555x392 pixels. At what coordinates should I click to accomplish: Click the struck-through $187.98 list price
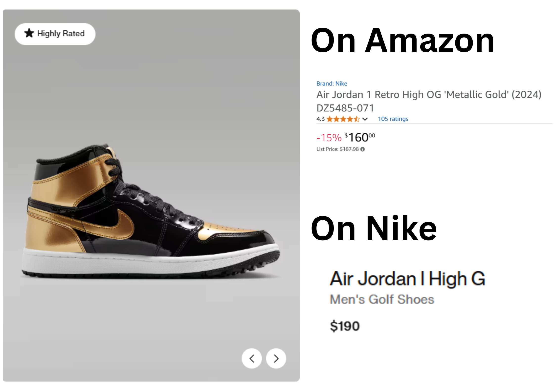(349, 149)
